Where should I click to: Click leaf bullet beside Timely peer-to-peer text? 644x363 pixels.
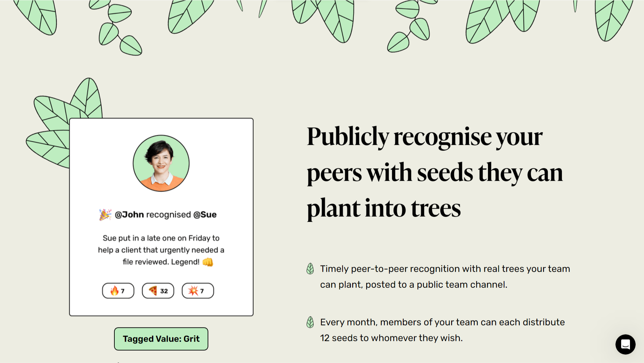pyautogui.click(x=310, y=269)
